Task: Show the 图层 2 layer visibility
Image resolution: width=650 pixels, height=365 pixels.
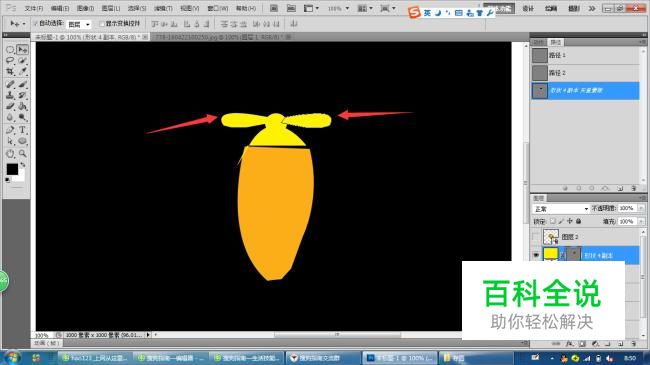Action: click(x=536, y=237)
